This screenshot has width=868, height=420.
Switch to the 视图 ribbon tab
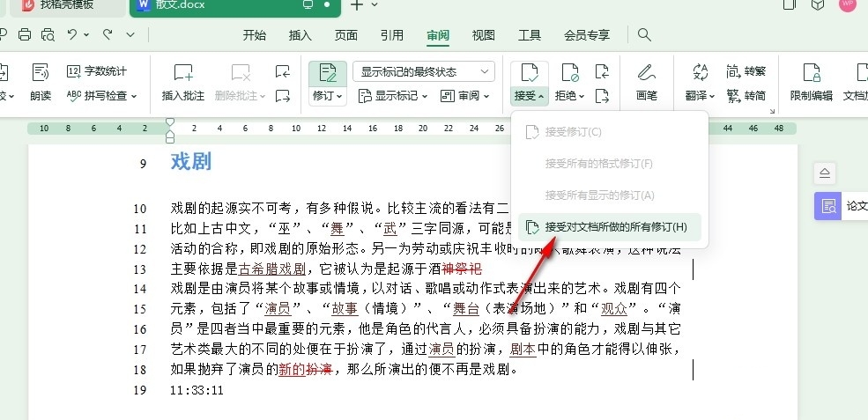tap(483, 35)
